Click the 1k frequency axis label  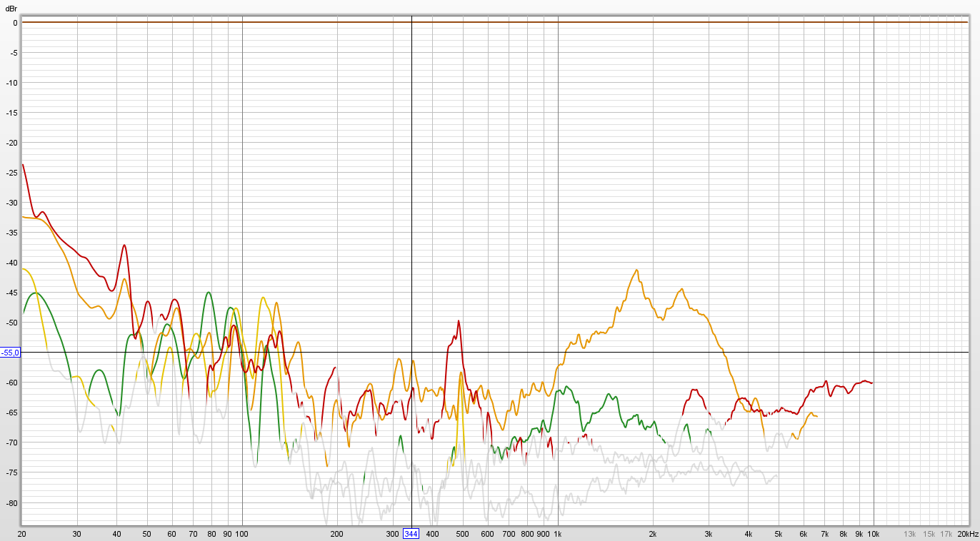558,534
